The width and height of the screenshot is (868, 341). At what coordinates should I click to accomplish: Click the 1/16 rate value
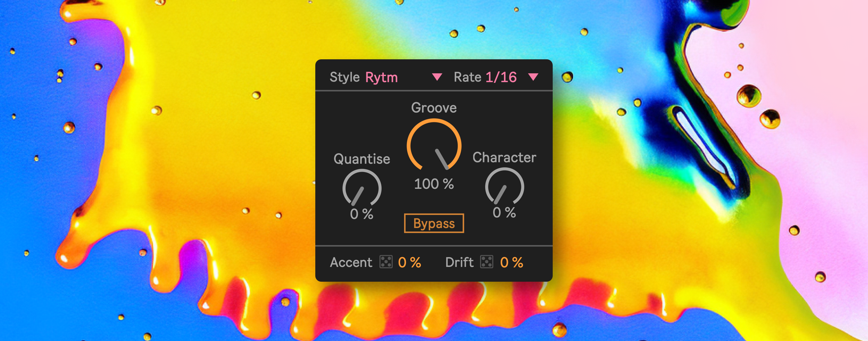tap(501, 77)
